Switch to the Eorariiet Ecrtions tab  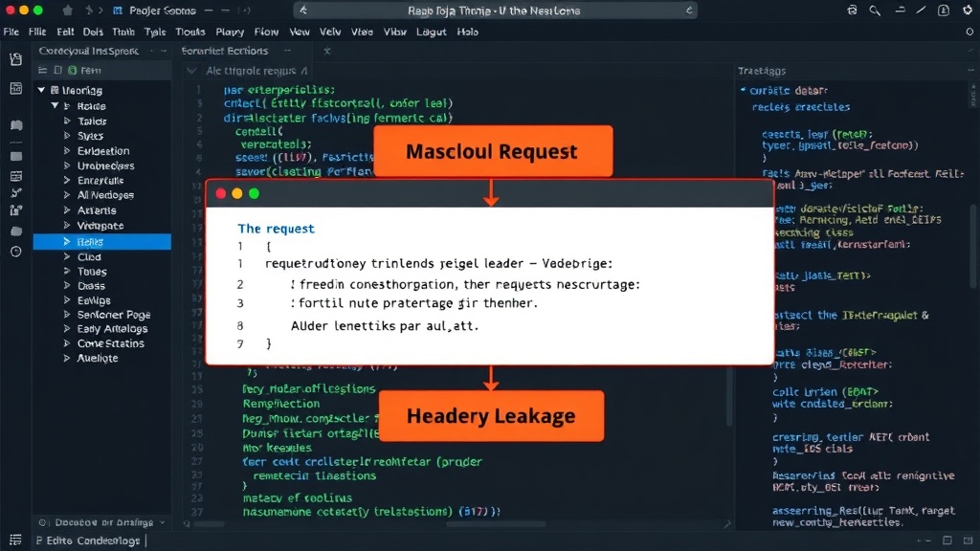tap(224, 52)
